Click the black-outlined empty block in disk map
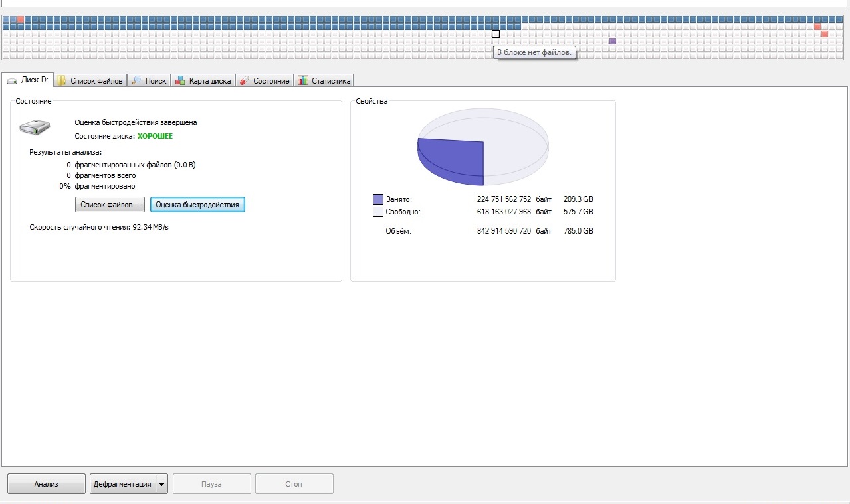 (x=496, y=34)
